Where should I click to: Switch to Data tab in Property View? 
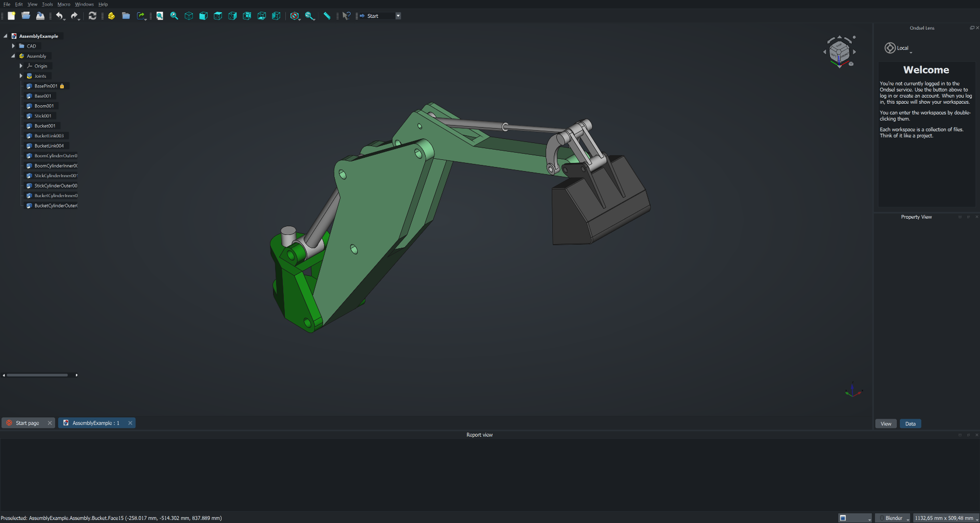pyautogui.click(x=910, y=424)
